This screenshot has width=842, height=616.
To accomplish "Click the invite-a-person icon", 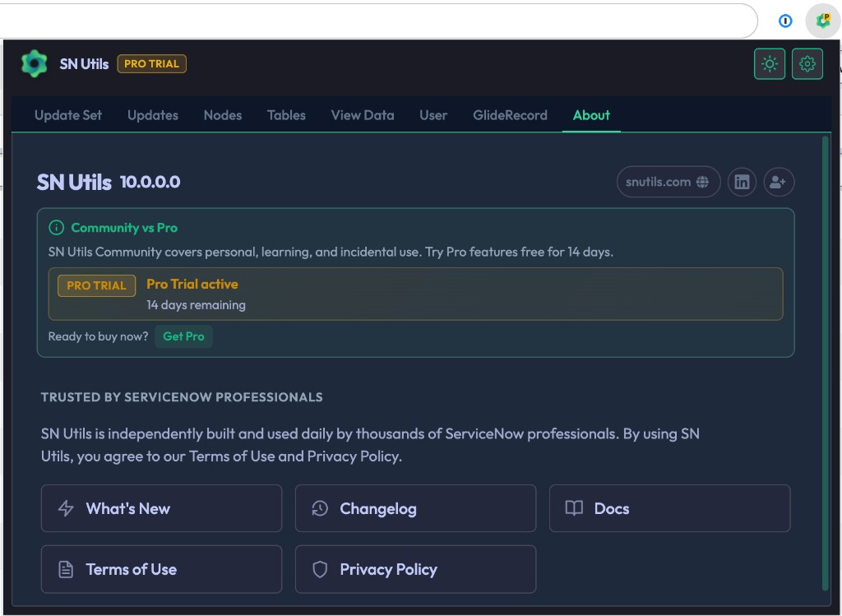I will click(779, 182).
